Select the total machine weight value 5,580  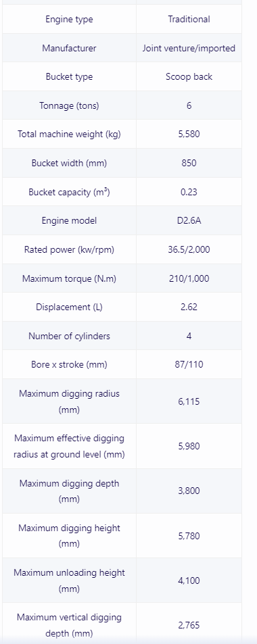(x=189, y=134)
